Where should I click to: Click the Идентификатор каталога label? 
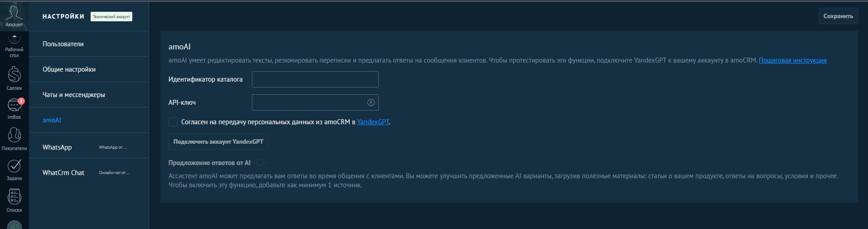[x=206, y=79]
